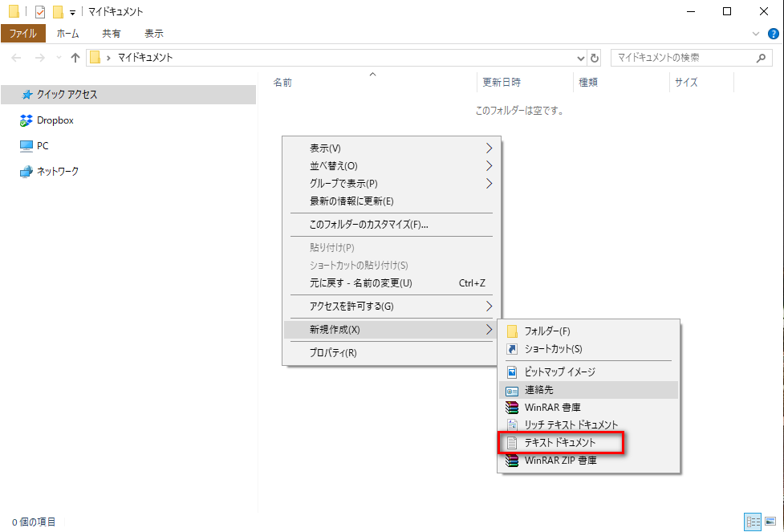Open address bar history dropdown arrow

(582, 58)
